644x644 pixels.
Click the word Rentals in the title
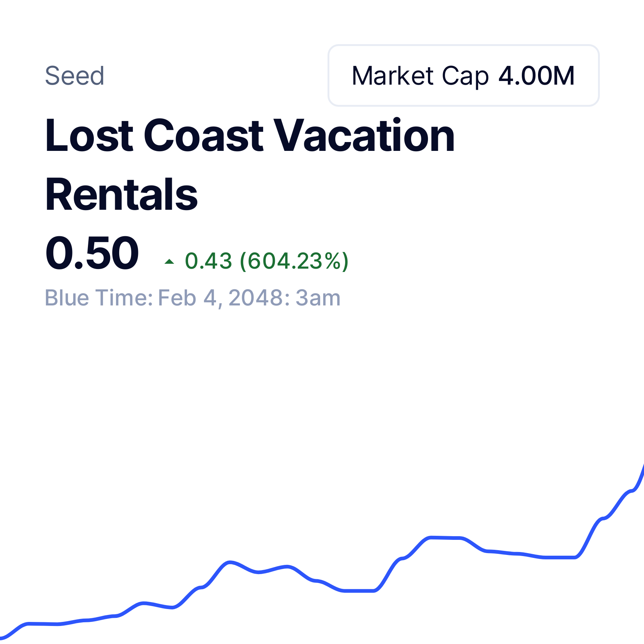(x=121, y=194)
